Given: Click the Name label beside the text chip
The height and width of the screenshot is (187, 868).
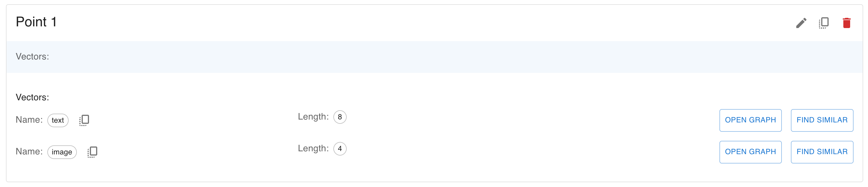Looking at the screenshot, I should [29, 120].
